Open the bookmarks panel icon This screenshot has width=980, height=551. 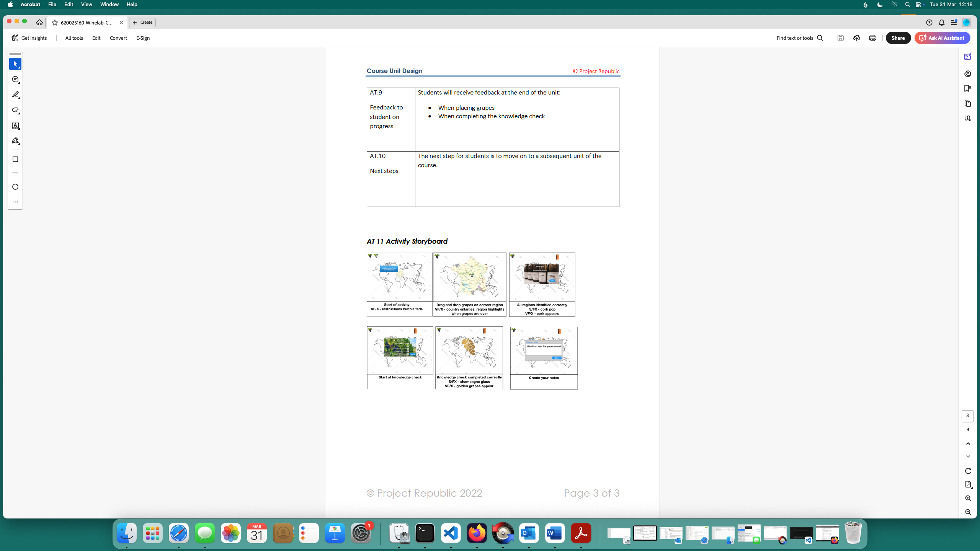[967, 88]
